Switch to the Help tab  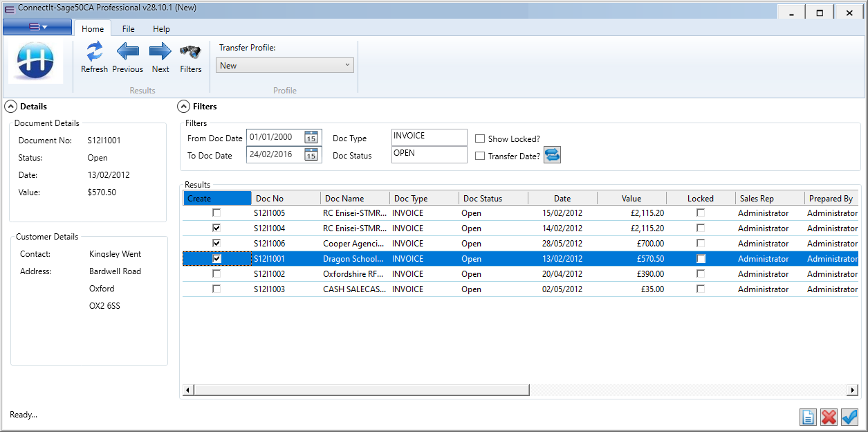[161, 29]
